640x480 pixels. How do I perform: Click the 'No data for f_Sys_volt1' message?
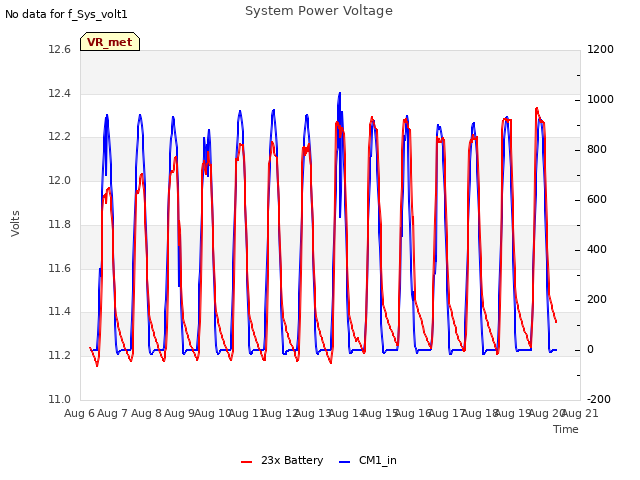point(67,15)
